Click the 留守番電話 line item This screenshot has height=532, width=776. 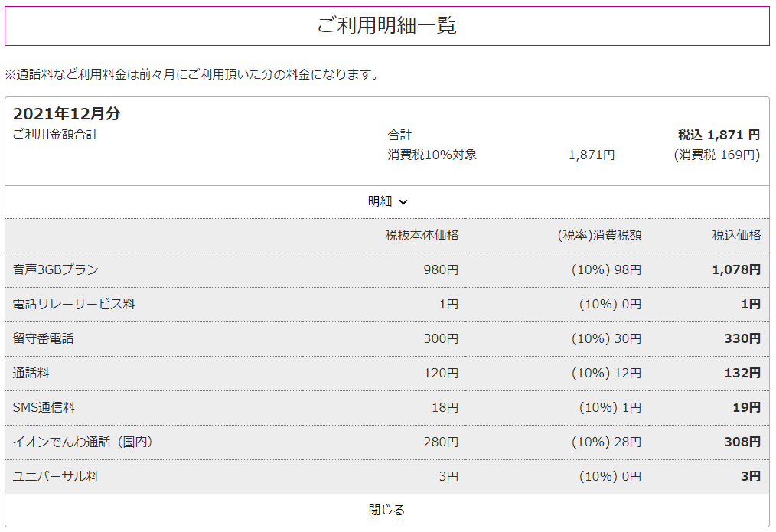click(x=44, y=338)
